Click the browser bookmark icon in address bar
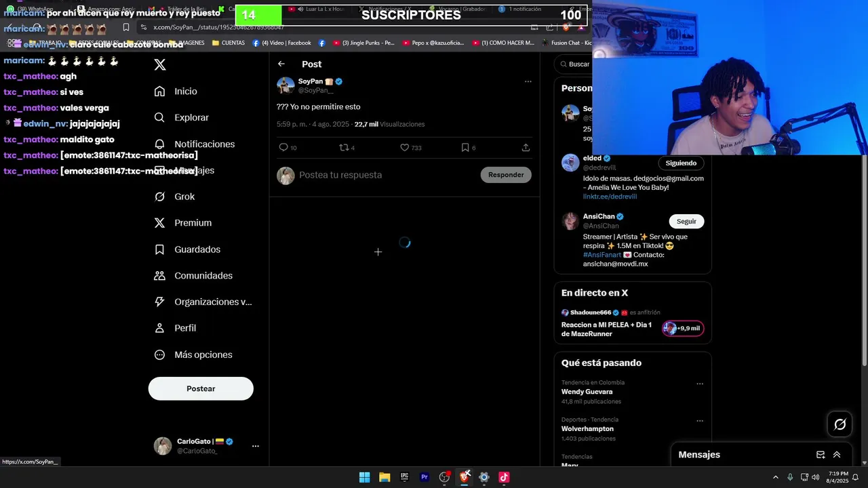Screen dimensions: 868x488 [126, 27]
